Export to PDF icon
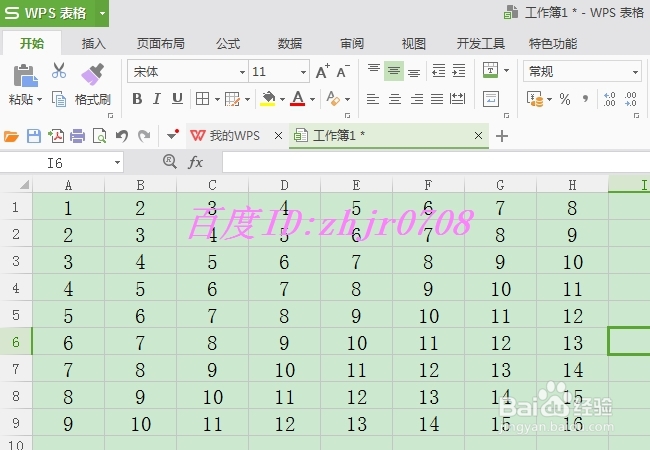The height and width of the screenshot is (450, 650). (x=56, y=136)
